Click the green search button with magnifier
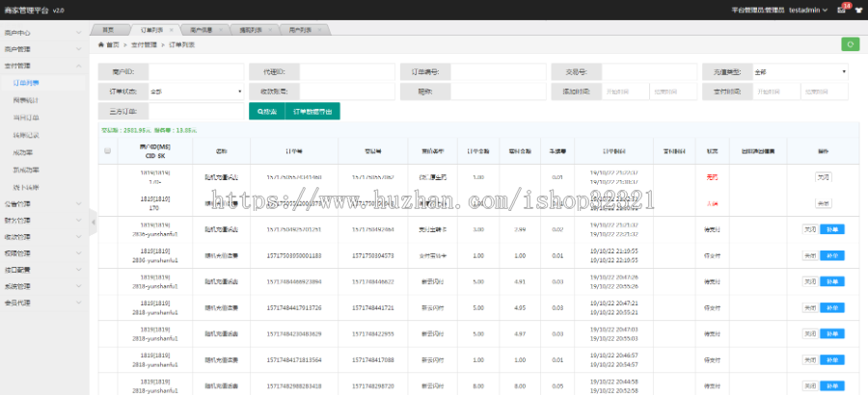The width and height of the screenshot is (868, 395). (266, 112)
